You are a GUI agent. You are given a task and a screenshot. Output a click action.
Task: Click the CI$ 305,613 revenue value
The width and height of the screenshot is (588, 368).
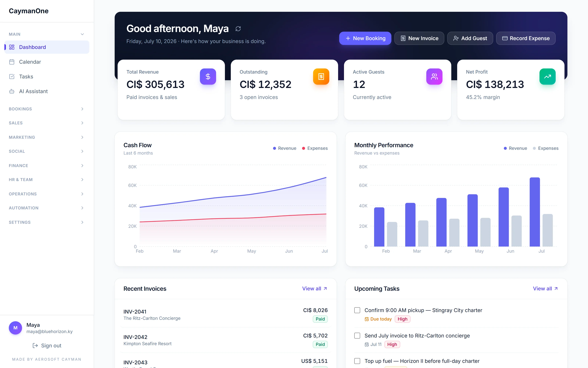[x=155, y=84]
